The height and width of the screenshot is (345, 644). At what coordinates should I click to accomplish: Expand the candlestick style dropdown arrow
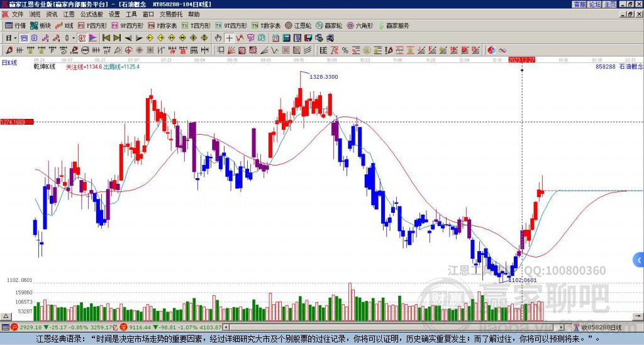pos(74,38)
